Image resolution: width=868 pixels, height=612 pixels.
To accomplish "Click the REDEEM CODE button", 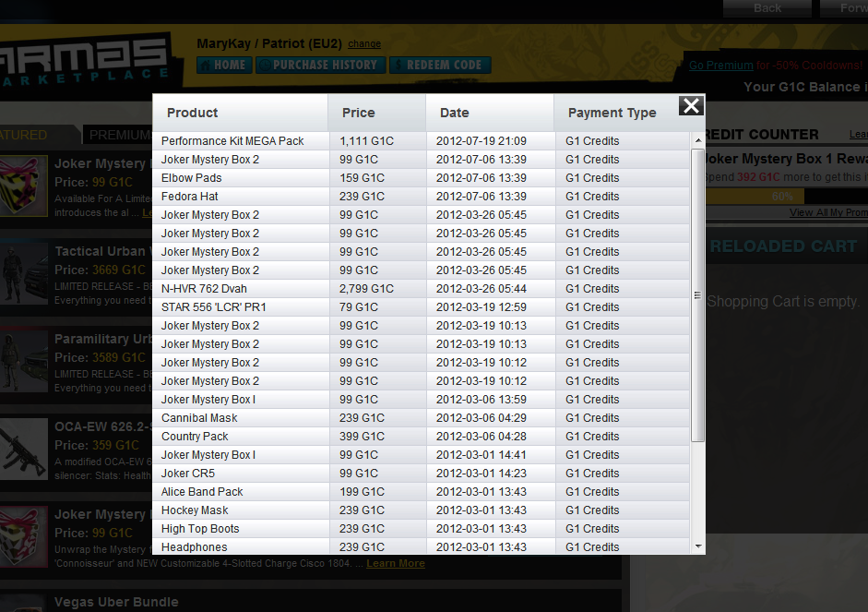I will (x=440, y=66).
